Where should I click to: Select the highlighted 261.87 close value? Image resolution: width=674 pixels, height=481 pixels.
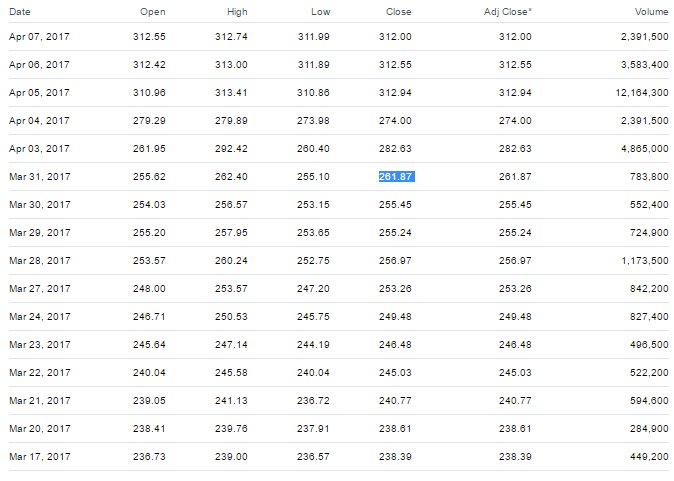(396, 177)
